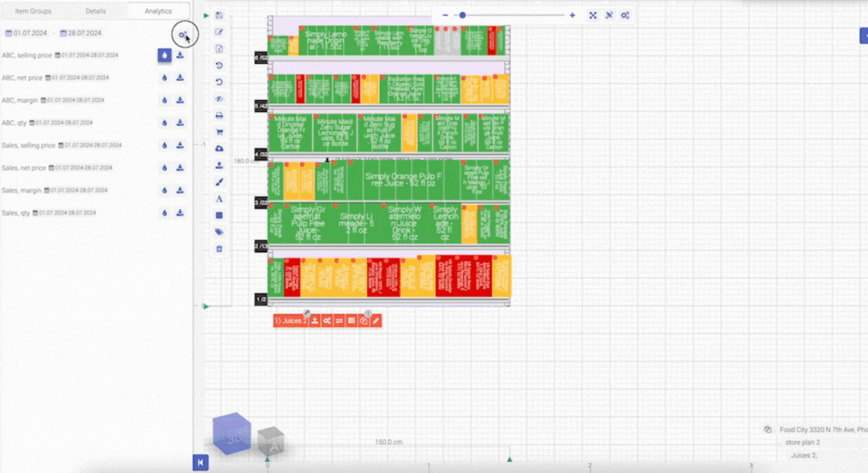This screenshot has width=868, height=473.
Task: Select the filled square shape tool
Action: [219, 215]
